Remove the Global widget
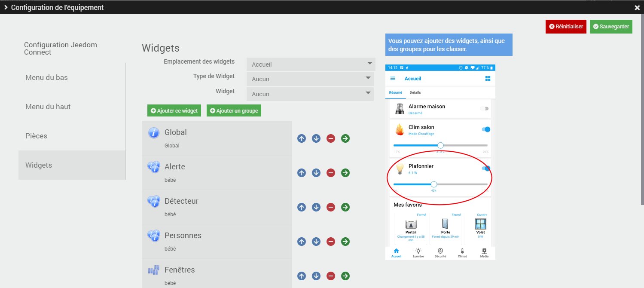This screenshot has height=288, width=644. click(330, 138)
